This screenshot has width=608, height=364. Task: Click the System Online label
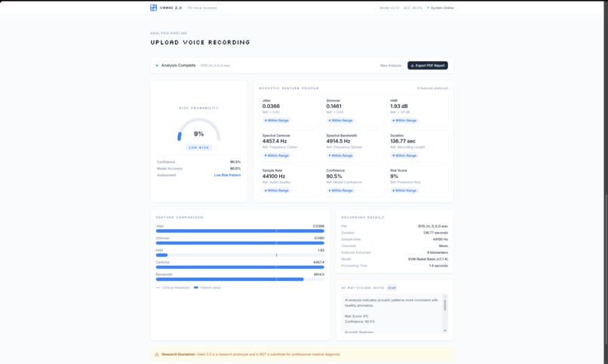442,8
